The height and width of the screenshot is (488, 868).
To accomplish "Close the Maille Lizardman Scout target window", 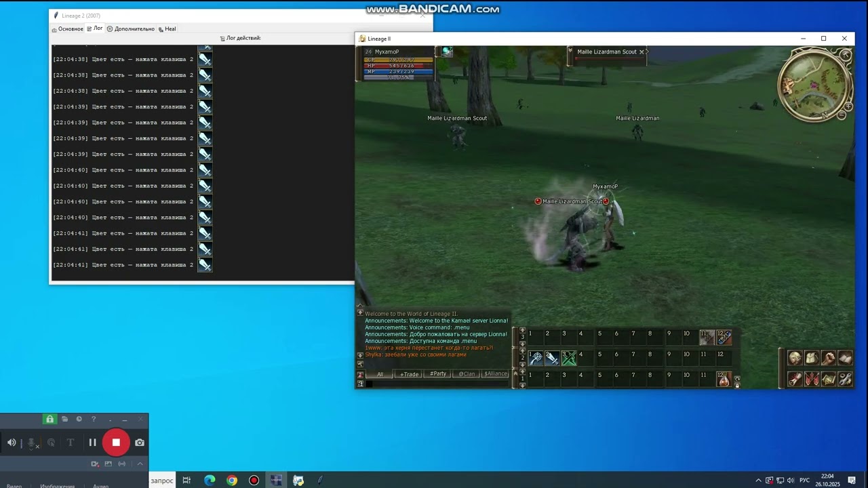I will coord(642,52).
